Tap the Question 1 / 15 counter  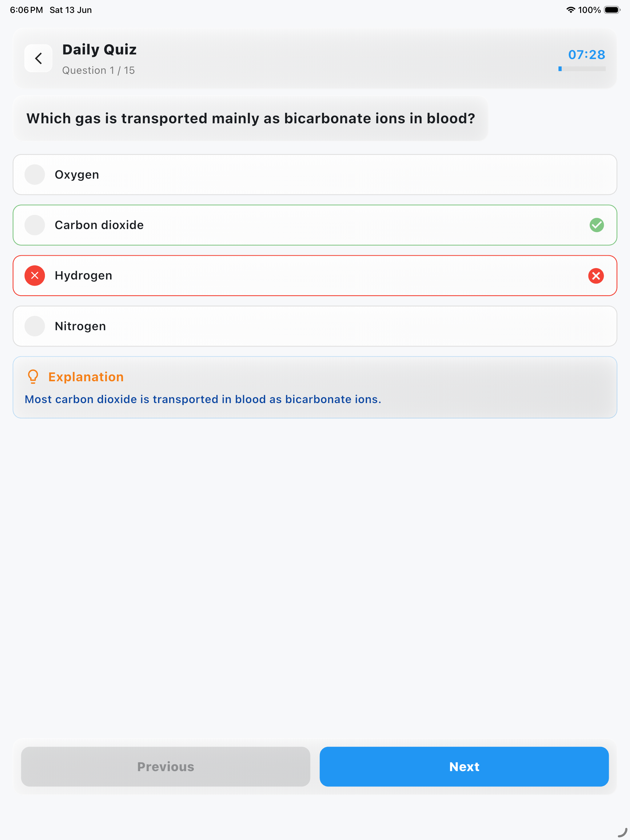pyautogui.click(x=98, y=71)
